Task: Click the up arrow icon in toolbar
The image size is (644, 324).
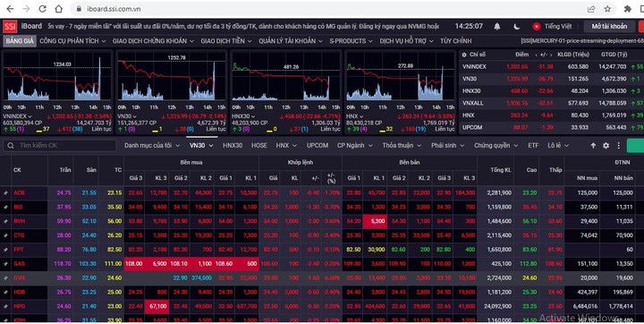Action: 593,145
